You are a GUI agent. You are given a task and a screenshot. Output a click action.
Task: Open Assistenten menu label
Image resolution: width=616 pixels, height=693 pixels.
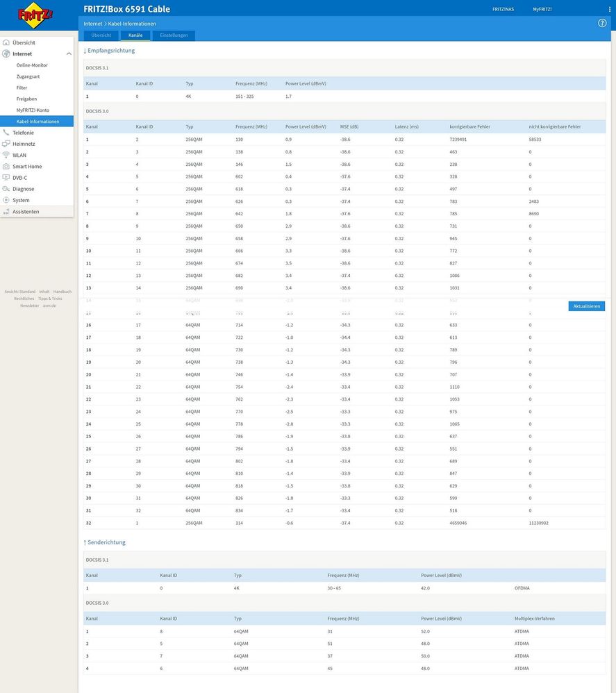click(26, 212)
